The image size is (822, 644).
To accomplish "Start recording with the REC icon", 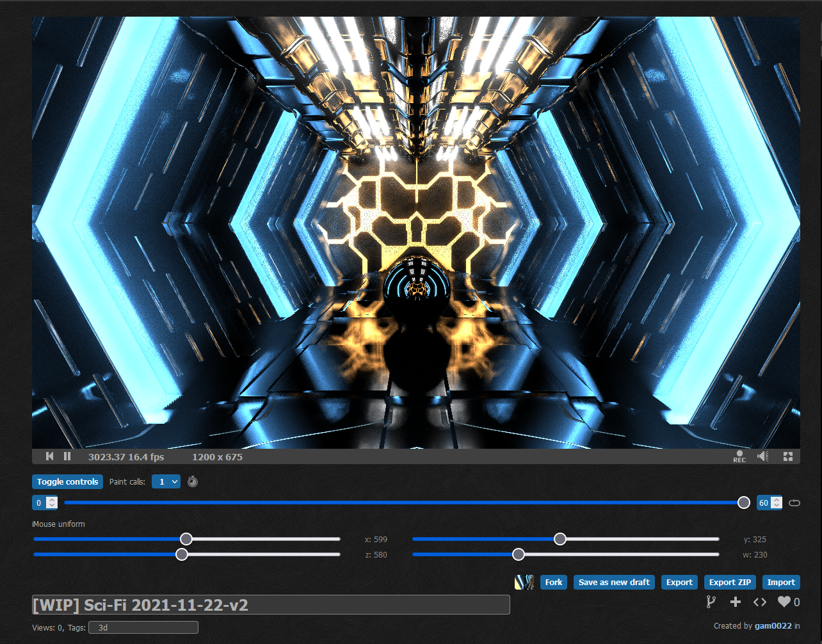I will 739,456.
